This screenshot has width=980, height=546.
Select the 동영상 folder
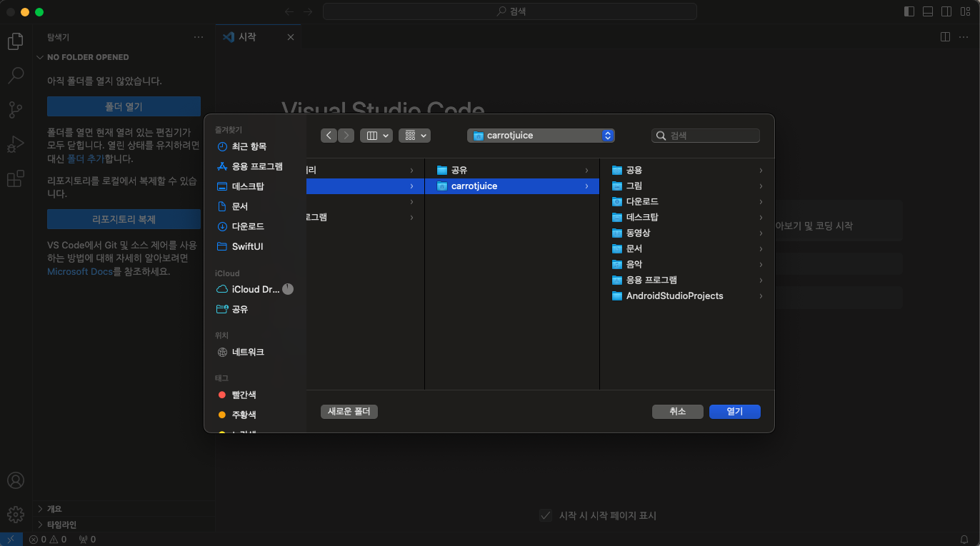coord(686,233)
